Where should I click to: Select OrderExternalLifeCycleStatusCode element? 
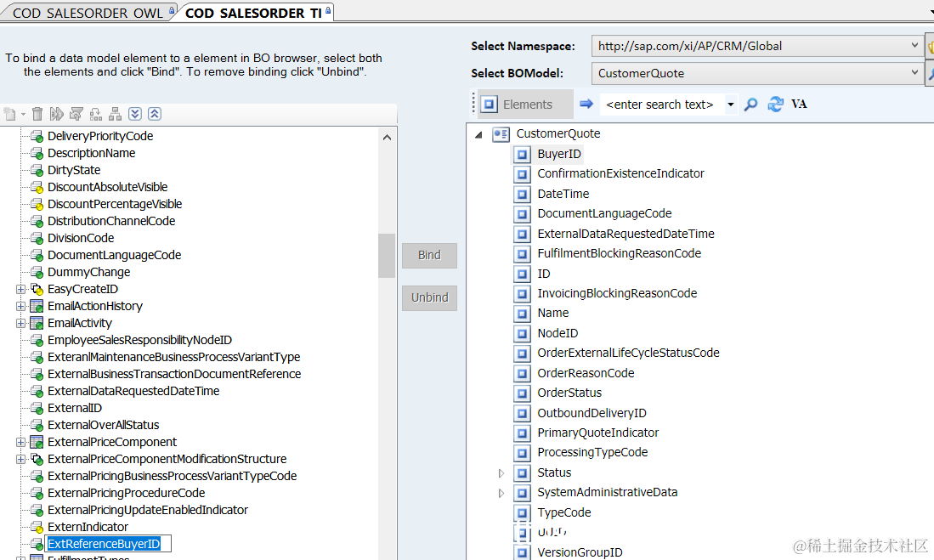pos(628,353)
